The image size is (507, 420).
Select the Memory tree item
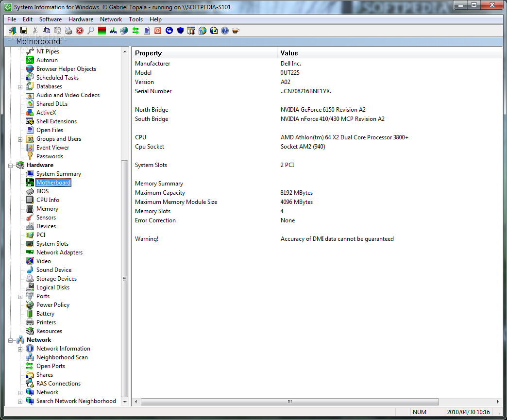point(47,209)
